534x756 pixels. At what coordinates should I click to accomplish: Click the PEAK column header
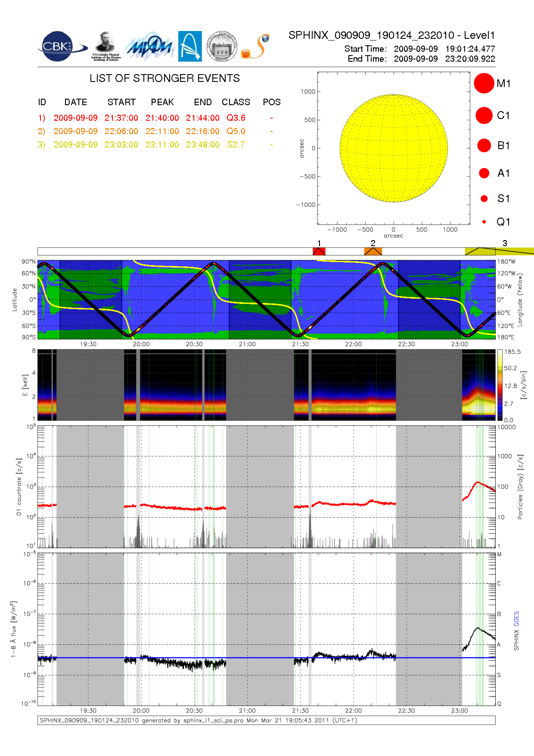click(162, 102)
